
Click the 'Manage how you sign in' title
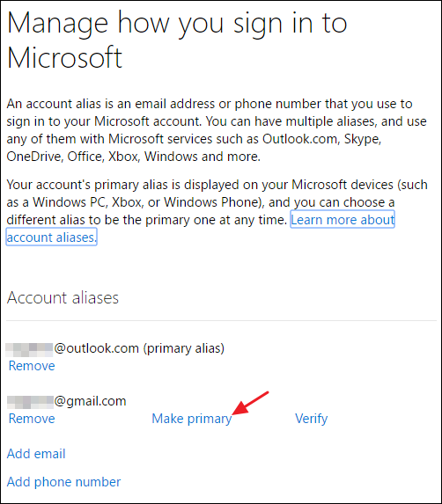point(177,40)
